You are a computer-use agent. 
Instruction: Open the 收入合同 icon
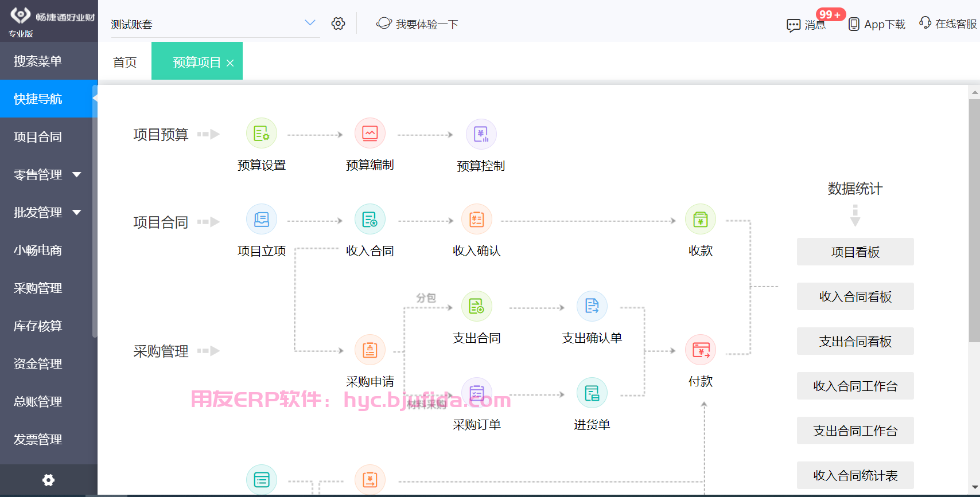pyautogui.click(x=370, y=219)
